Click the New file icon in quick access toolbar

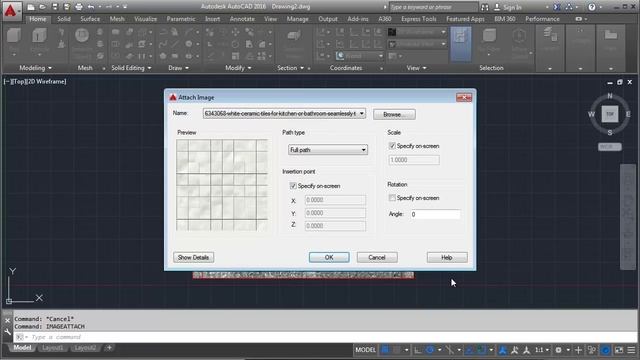point(31,7)
